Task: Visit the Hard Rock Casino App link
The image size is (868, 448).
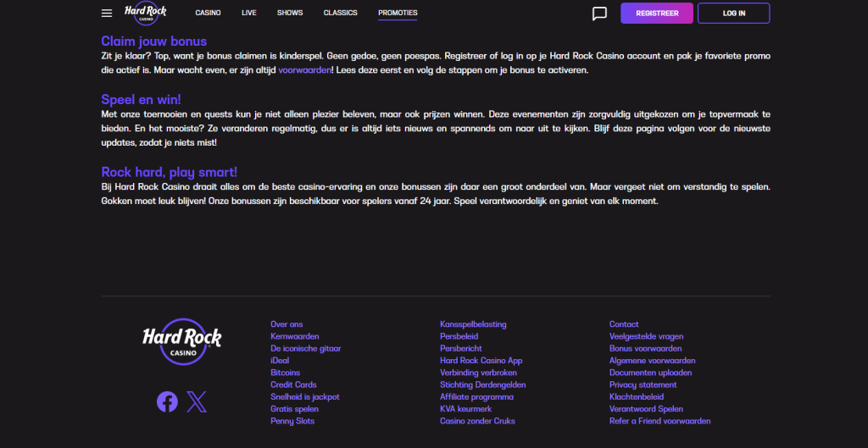Action: 481,361
